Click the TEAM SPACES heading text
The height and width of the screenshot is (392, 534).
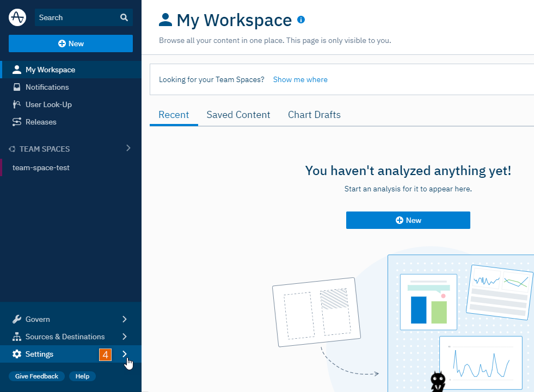(x=45, y=149)
